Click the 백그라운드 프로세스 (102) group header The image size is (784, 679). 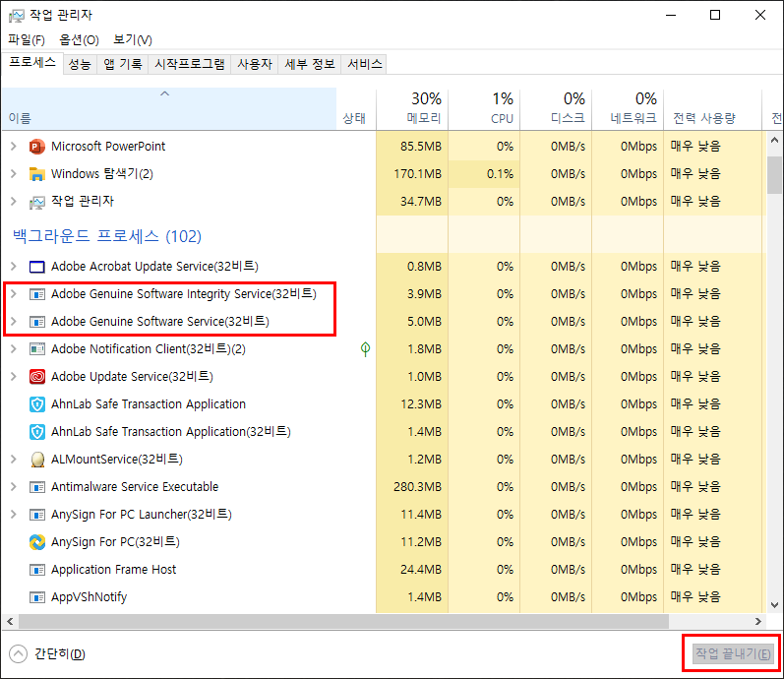(x=107, y=236)
